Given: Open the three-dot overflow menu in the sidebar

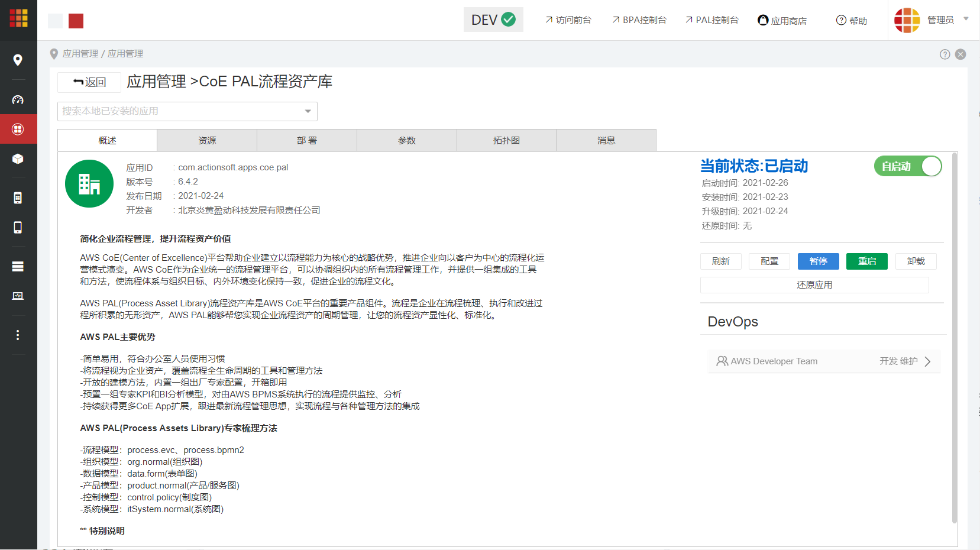Looking at the screenshot, I should coord(18,335).
